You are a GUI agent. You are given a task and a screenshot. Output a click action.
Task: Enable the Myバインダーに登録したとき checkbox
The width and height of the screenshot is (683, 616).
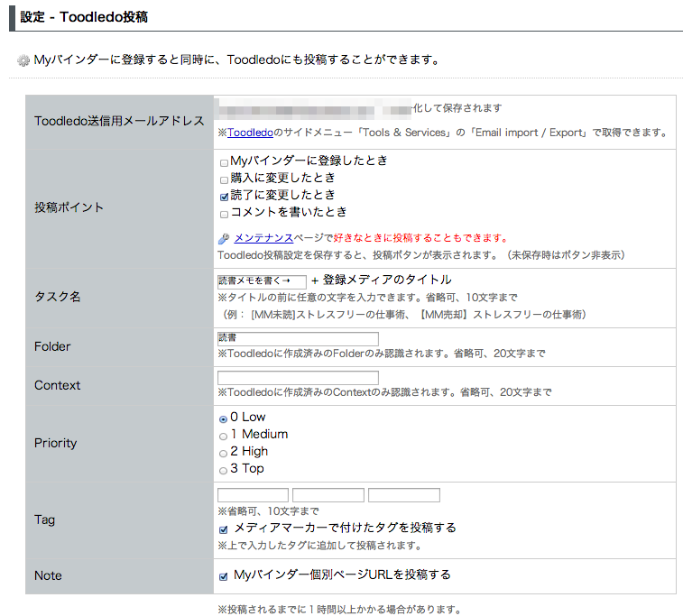click(x=224, y=163)
